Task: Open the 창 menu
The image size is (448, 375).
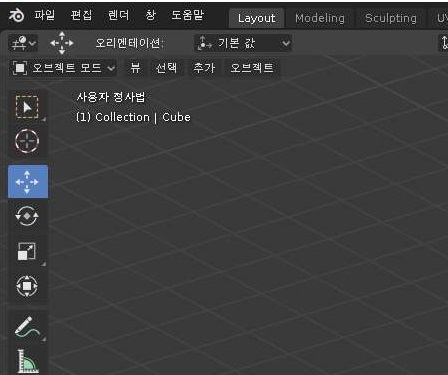Action: click(x=150, y=15)
